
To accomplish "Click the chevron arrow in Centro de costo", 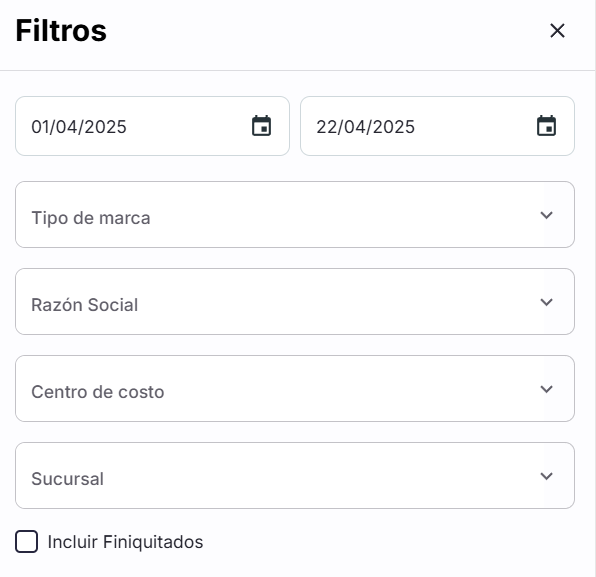I will 546,389.
